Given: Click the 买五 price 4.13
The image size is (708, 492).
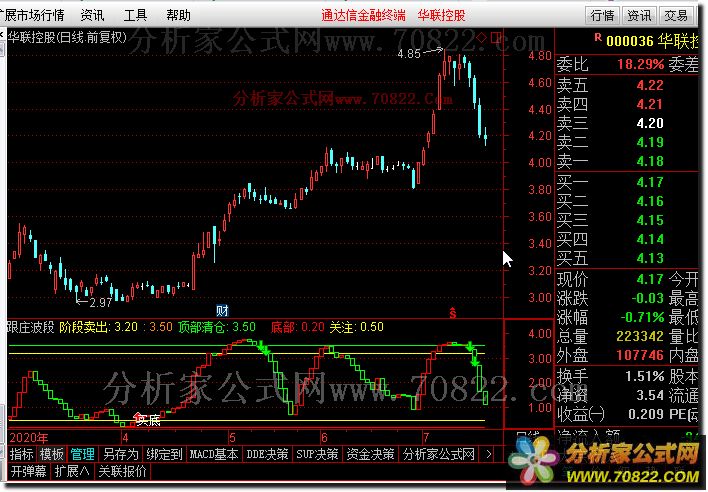Looking at the screenshot, I should click(650, 258).
